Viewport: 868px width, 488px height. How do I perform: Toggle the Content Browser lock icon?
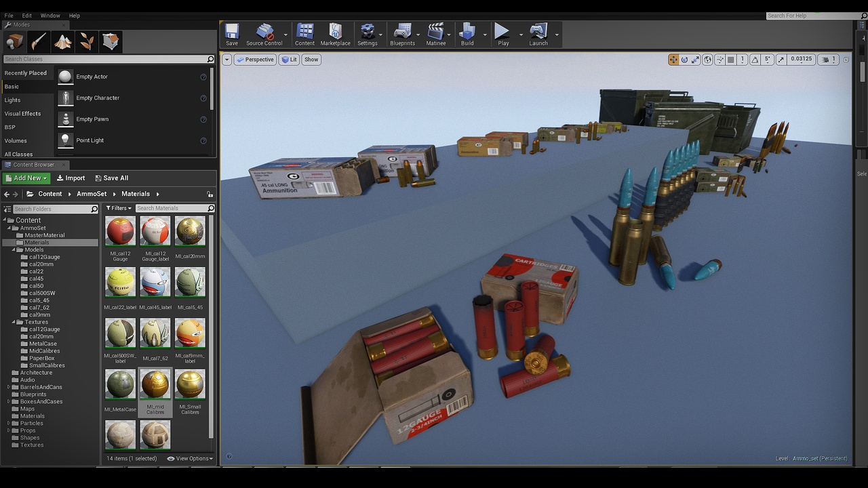[210, 194]
